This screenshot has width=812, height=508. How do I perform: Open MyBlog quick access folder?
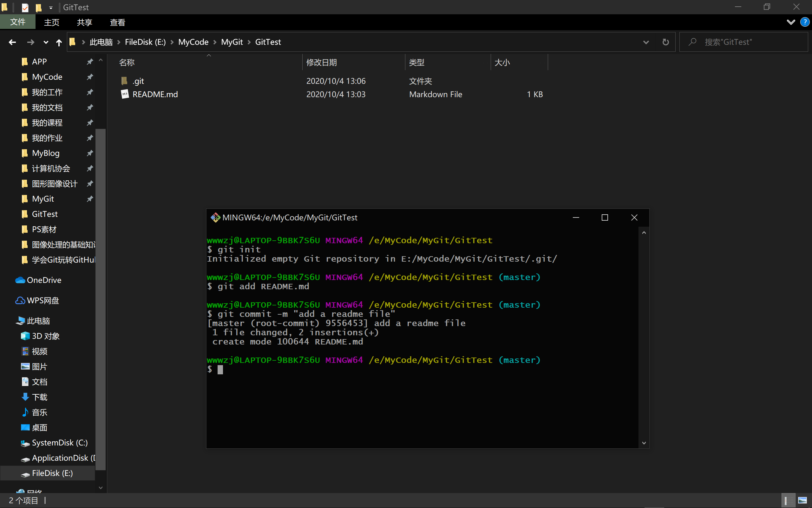pyautogui.click(x=46, y=153)
